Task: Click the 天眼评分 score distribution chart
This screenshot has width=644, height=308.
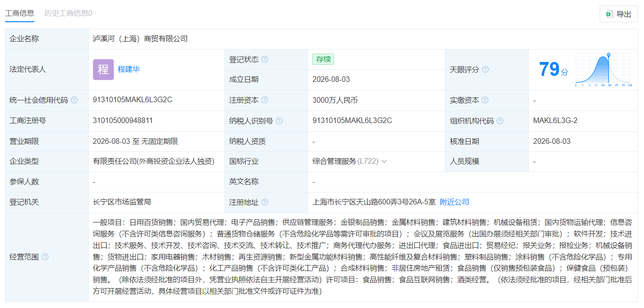Action: point(603,69)
